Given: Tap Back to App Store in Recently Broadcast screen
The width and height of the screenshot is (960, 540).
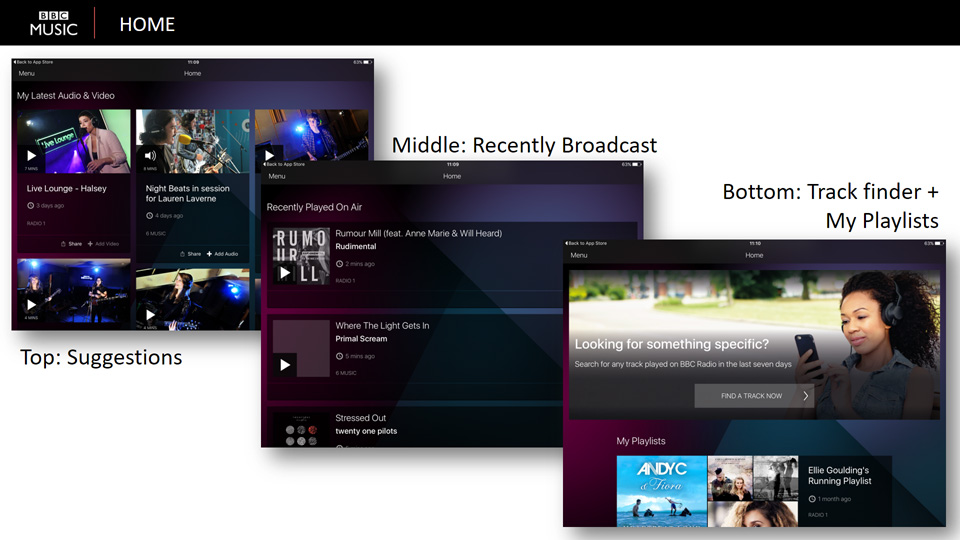Looking at the screenshot, I should click(284, 164).
